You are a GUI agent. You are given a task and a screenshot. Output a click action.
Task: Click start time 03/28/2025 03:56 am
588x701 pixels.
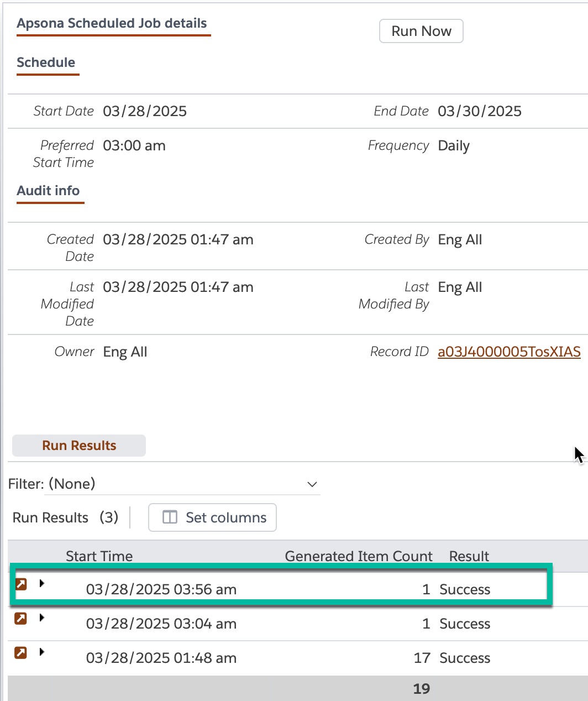[x=161, y=589]
